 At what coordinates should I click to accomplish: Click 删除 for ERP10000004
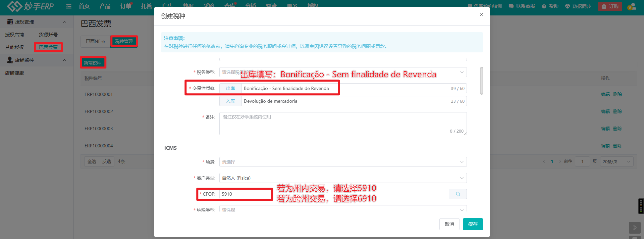pos(618,146)
